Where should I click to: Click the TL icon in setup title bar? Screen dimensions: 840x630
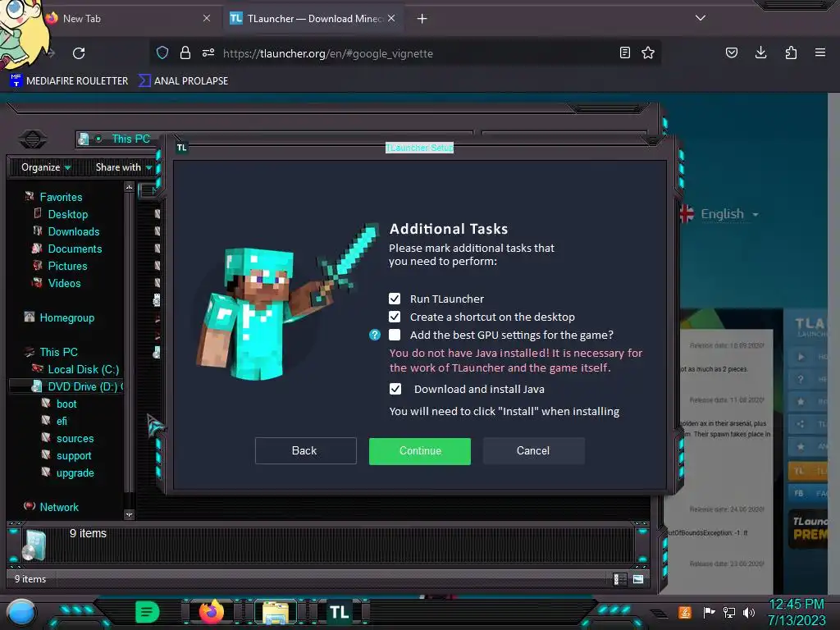point(182,148)
